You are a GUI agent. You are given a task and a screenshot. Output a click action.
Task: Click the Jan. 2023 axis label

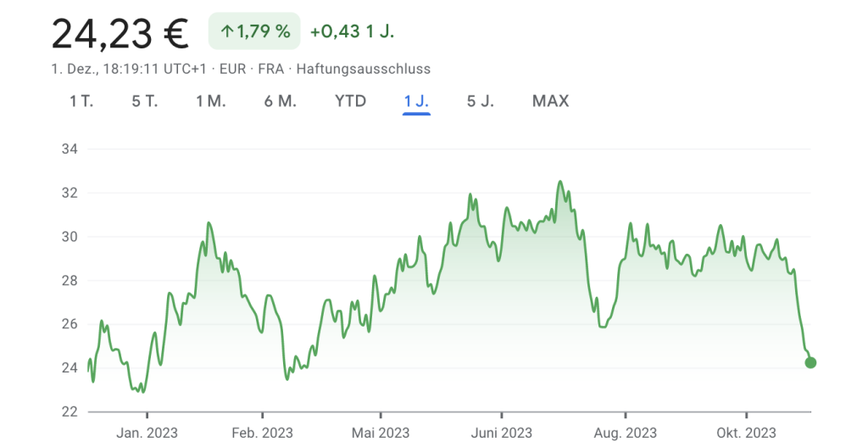[x=147, y=433]
